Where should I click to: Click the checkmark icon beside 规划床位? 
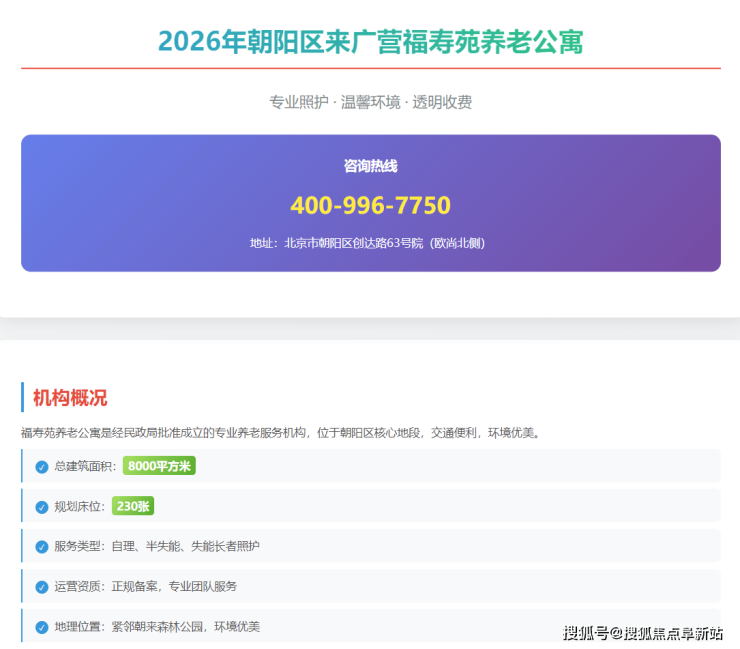click(x=42, y=507)
